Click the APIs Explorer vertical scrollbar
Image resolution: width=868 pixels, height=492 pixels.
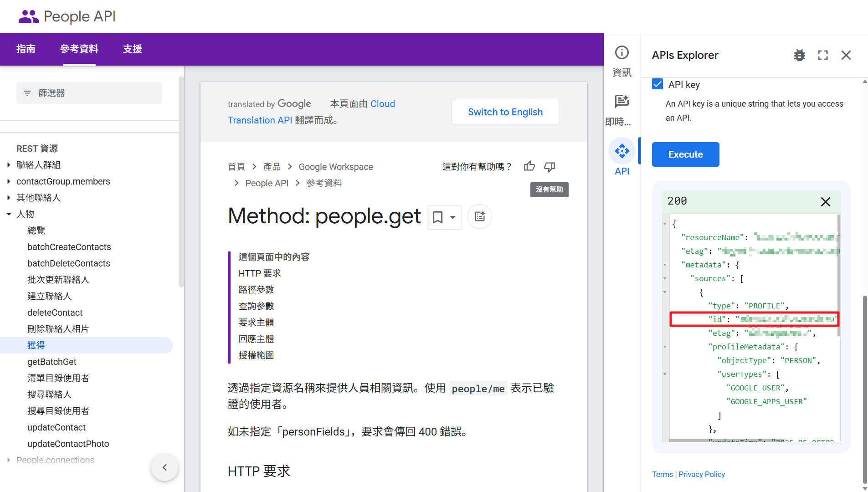pos(865,389)
